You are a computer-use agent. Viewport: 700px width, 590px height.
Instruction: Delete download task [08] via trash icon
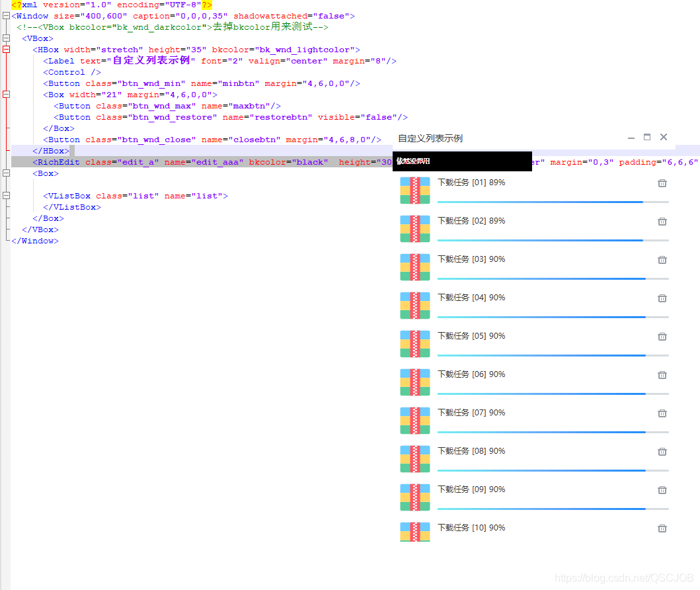tap(662, 452)
